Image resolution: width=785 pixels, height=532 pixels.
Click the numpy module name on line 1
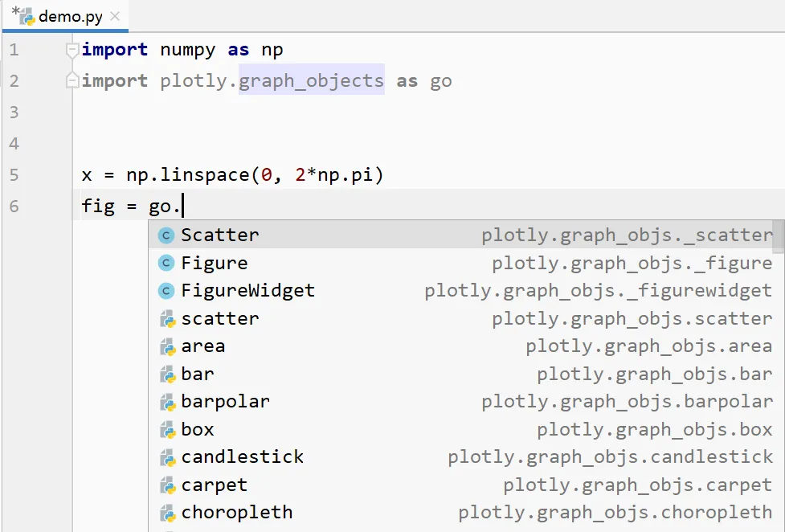point(188,50)
